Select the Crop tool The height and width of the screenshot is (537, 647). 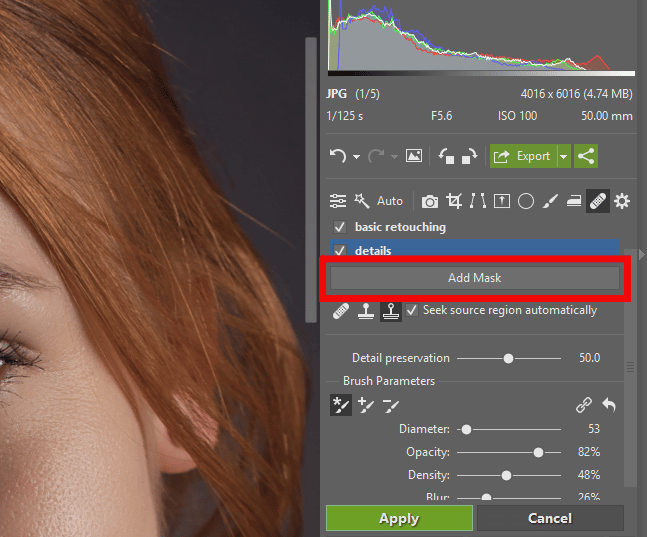pos(454,201)
